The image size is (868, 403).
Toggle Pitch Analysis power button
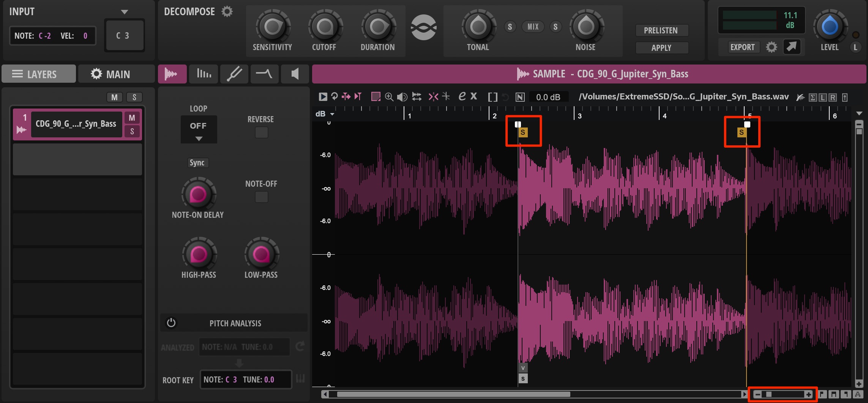pos(171,323)
